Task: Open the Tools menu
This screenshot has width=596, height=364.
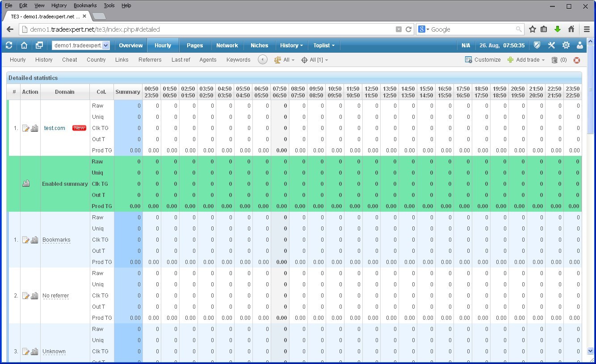Action: pos(109,5)
